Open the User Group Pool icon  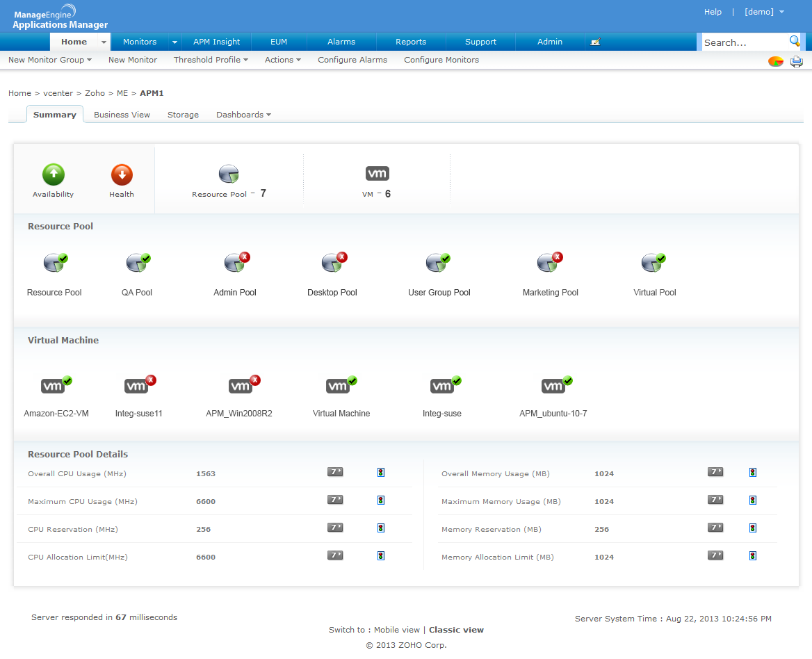pyautogui.click(x=437, y=263)
